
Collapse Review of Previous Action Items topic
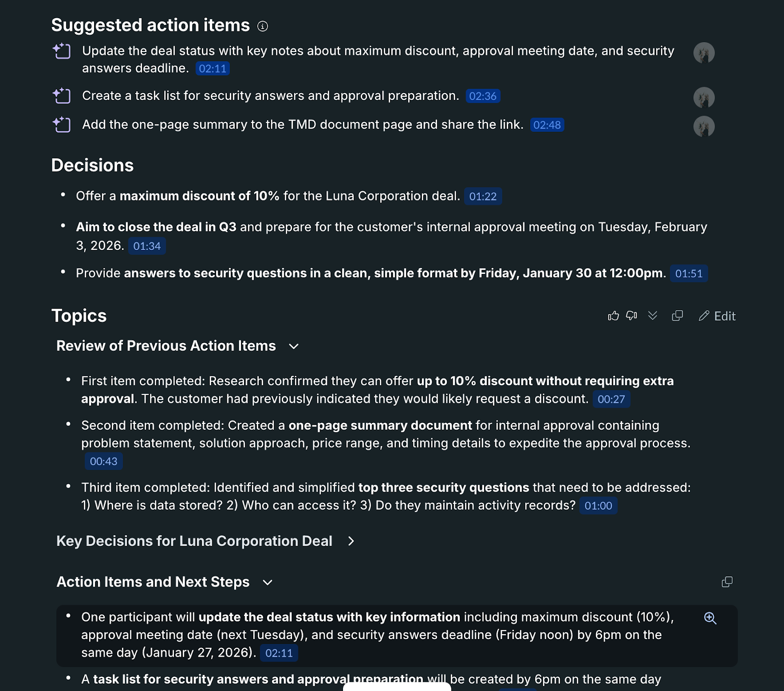coord(294,346)
